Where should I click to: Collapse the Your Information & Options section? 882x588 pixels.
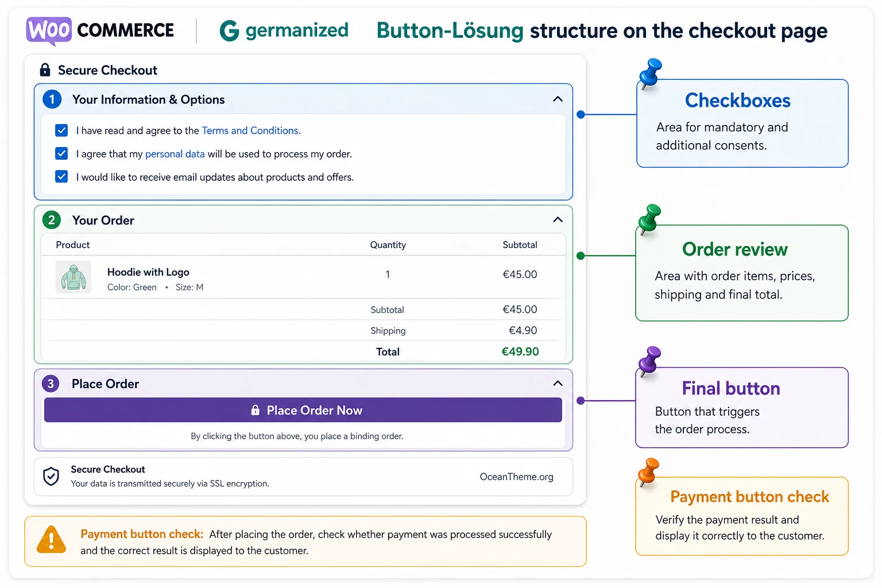558,99
